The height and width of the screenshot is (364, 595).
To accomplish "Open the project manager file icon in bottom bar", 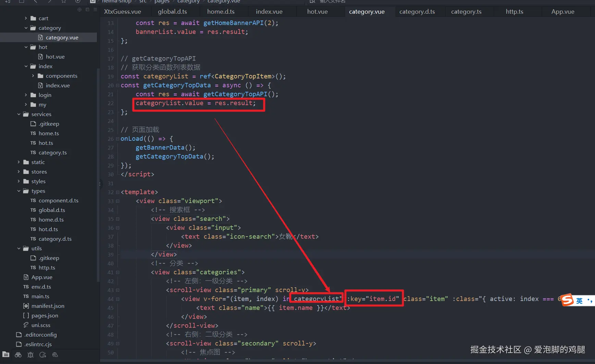I will pyautogui.click(x=6, y=355).
